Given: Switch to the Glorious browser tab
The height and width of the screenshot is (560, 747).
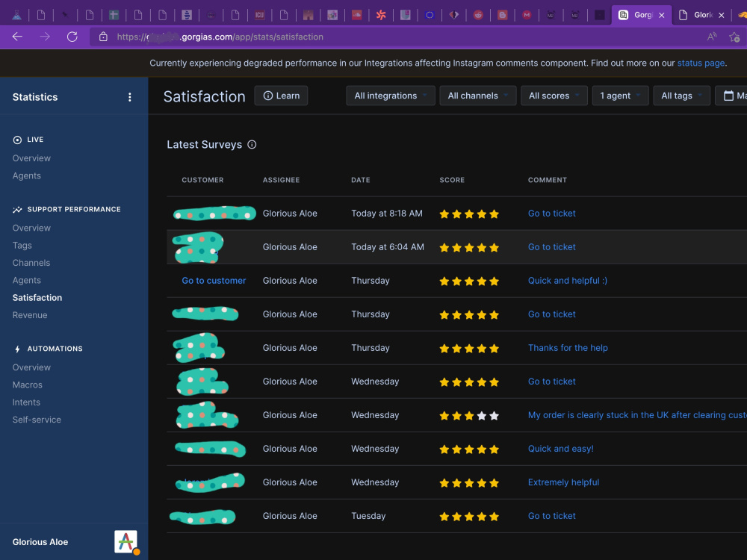Looking at the screenshot, I should click(698, 15).
